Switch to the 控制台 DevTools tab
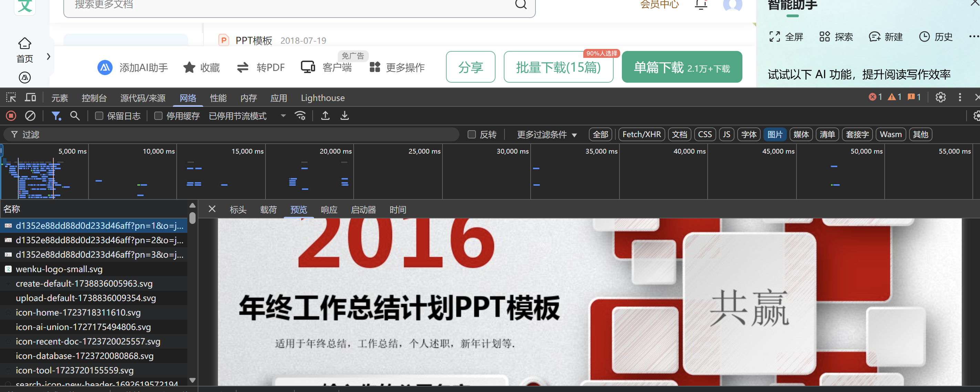Image resolution: width=980 pixels, height=392 pixels. [x=94, y=98]
